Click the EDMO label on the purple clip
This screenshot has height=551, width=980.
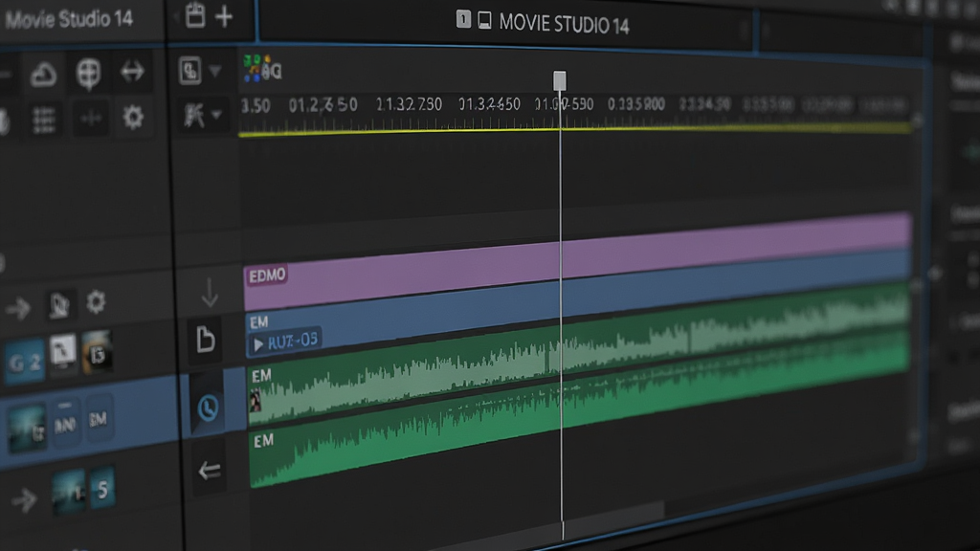click(268, 275)
